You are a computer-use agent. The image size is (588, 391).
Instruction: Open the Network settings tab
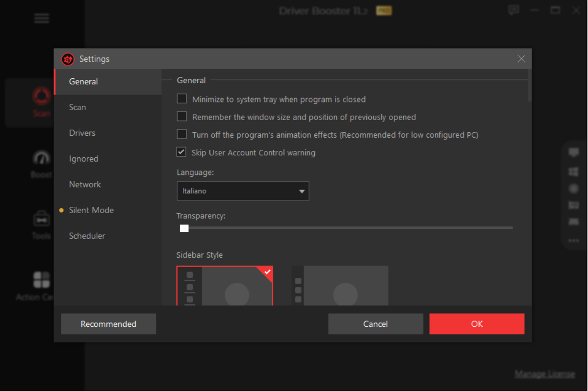pyautogui.click(x=108, y=185)
